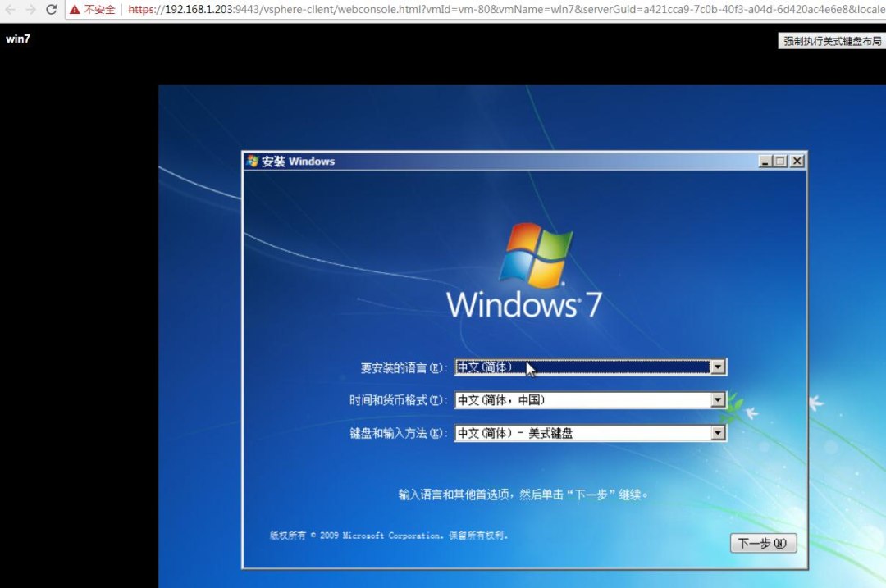Image resolution: width=886 pixels, height=588 pixels.
Task: Click the 强制执行美式键盘布局 button
Action: (832, 41)
